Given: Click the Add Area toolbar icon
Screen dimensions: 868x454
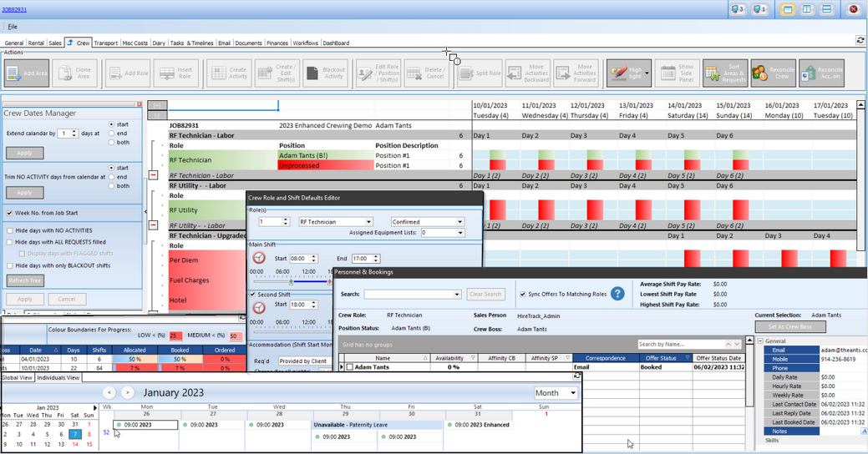Looking at the screenshot, I should click(27, 73).
